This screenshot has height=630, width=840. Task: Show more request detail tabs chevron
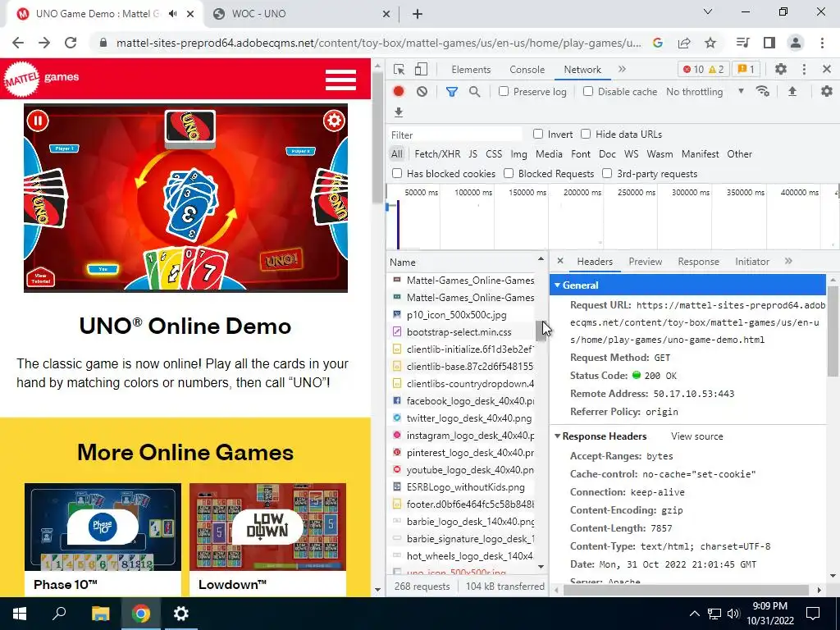pyautogui.click(x=788, y=262)
